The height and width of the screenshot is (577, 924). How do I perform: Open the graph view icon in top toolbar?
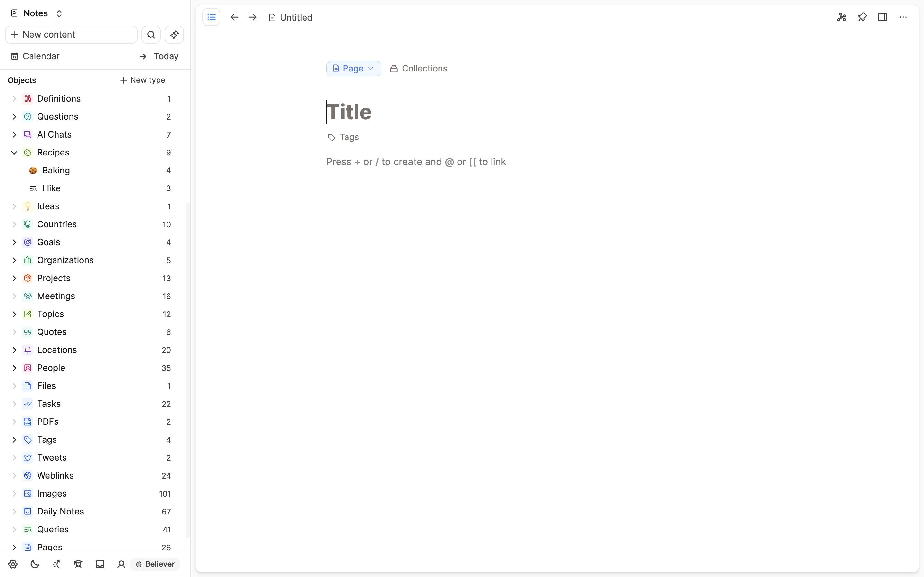842,17
